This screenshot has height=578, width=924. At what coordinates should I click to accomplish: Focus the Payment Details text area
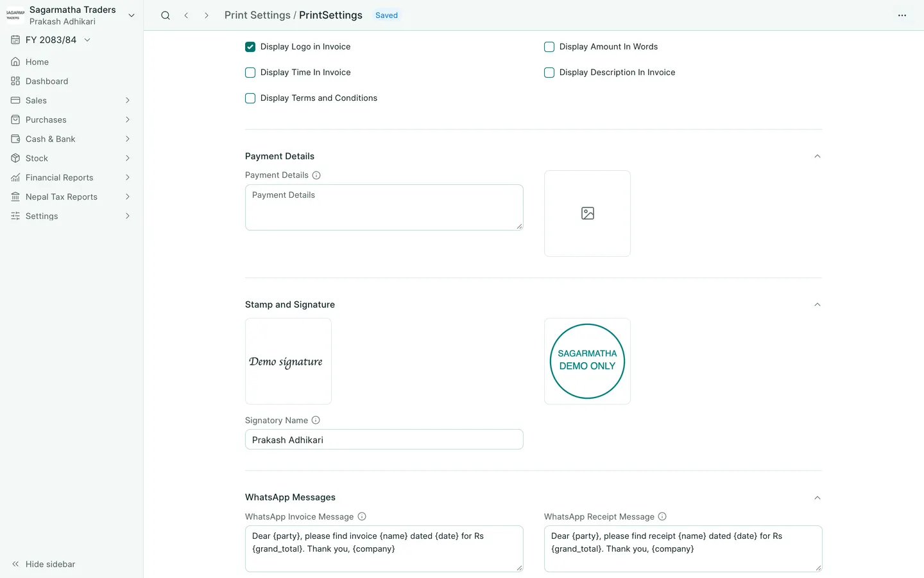point(384,207)
